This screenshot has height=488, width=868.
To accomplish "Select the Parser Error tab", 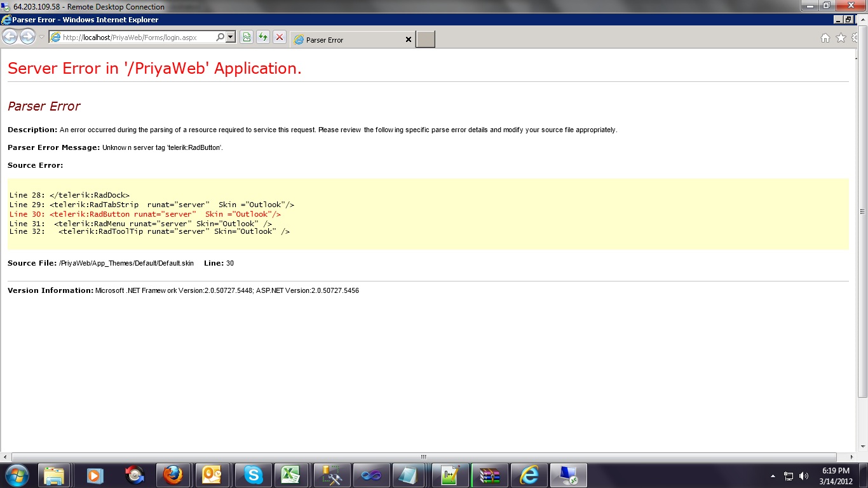I will (353, 39).
